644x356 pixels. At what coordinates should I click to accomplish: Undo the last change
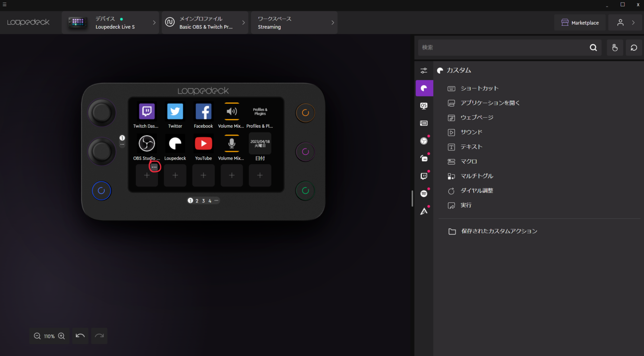click(80, 336)
